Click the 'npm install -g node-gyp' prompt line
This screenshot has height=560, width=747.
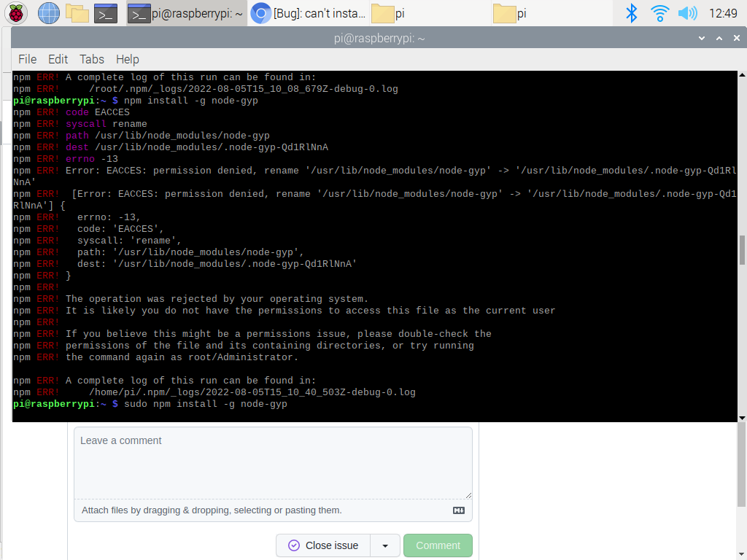coord(190,101)
